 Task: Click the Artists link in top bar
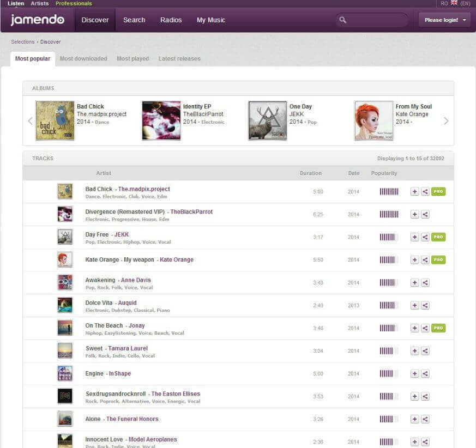coord(40,3)
